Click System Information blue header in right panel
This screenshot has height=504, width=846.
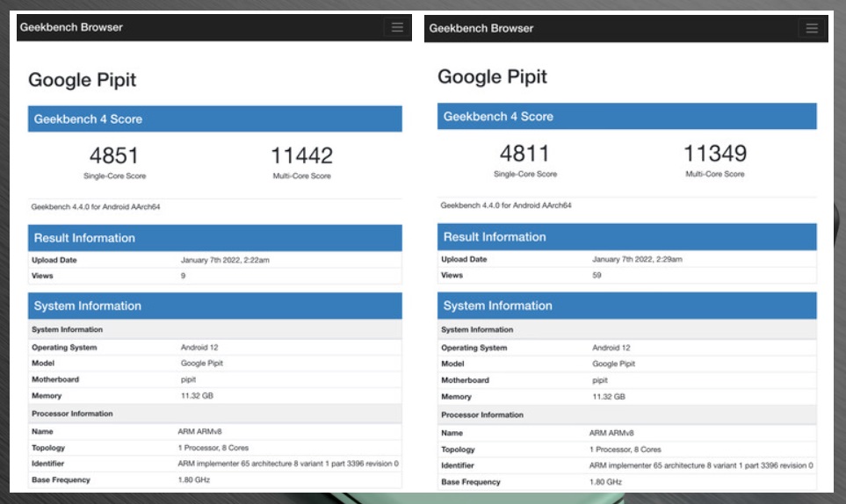coord(627,306)
